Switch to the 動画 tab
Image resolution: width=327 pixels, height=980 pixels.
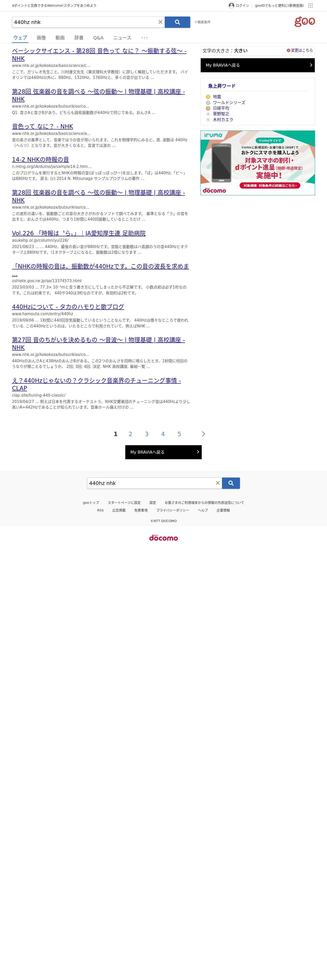pos(60,38)
